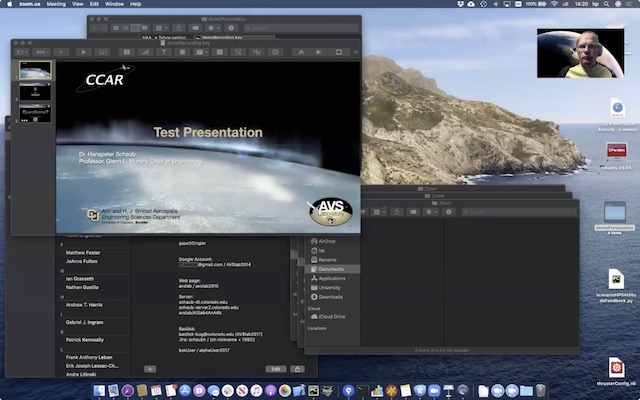Viewport: 640px width, 400px height.
Task: Open the Keynote Document inspector
Action: click(338, 52)
